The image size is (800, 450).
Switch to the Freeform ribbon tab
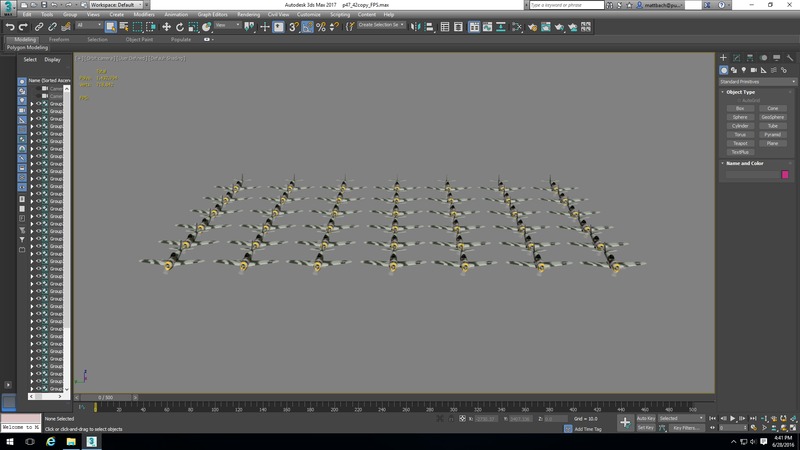pos(59,40)
